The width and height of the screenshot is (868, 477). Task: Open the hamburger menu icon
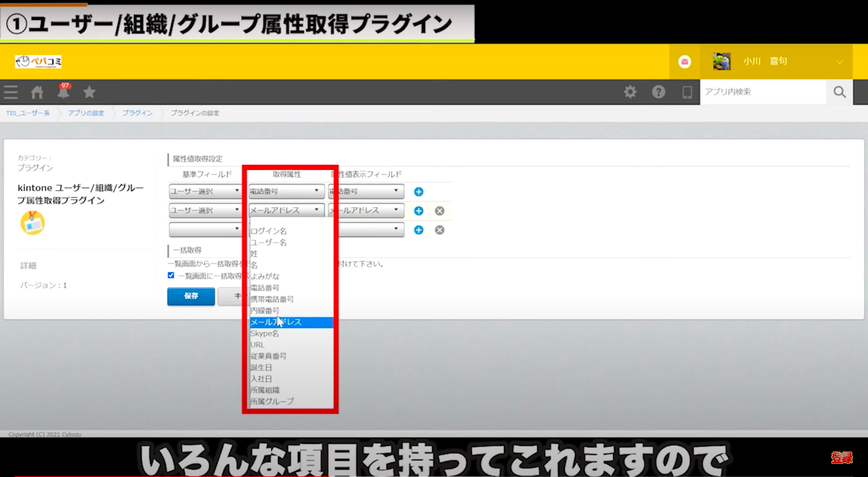click(x=11, y=92)
